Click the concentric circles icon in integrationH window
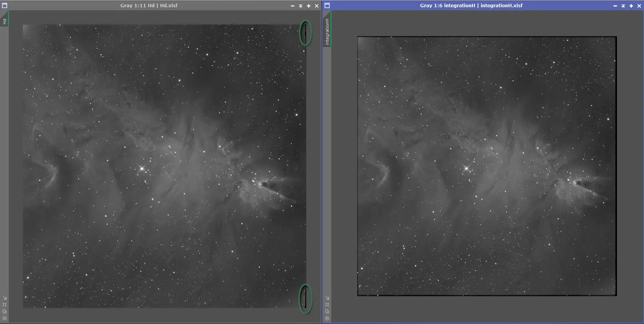Screen dimensions: 644x324 tap(327, 318)
